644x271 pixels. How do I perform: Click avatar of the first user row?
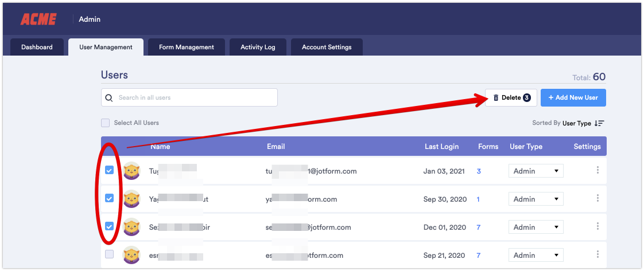(131, 171)
